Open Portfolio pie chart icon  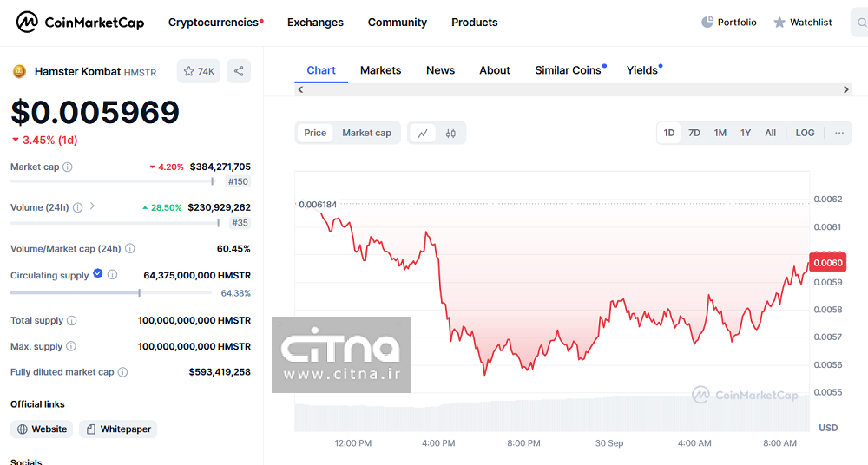[707, 23]
